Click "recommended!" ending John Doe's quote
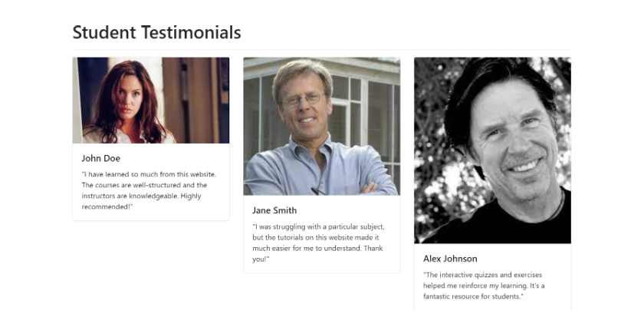The width and height of the screenshot is (644, 330). (107, 206)
